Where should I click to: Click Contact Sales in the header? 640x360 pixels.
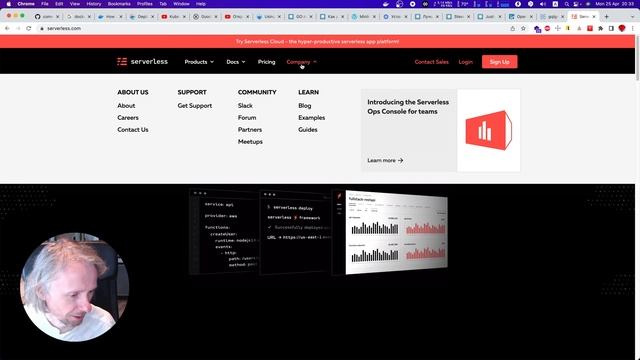[x=431, y=62]
